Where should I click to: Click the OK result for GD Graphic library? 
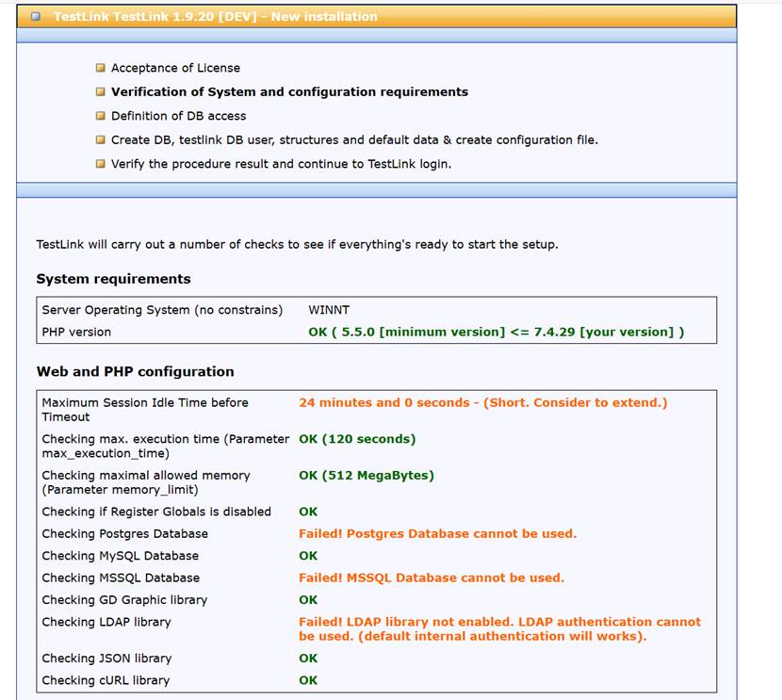pos(308,600)
